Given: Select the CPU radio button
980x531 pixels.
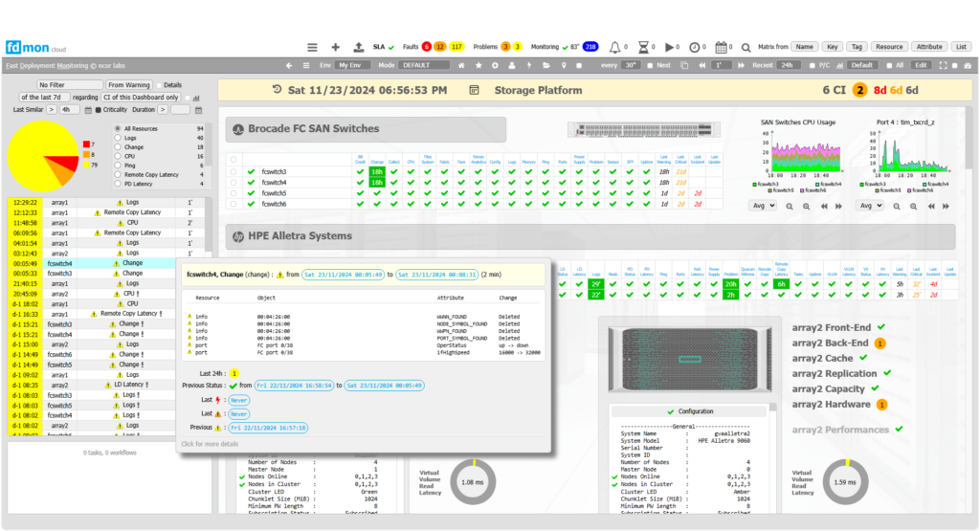Looking at the screenshot, I should (118, 156).
